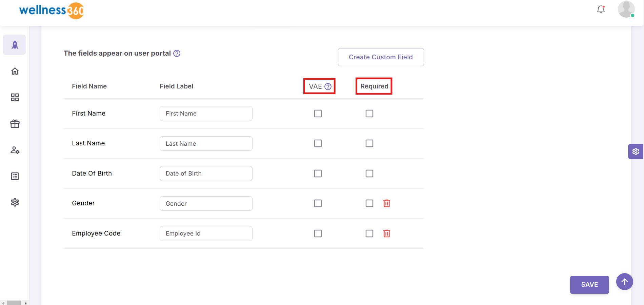Screen dimensions: 644x305
Task: Open the user profile avatar
Action: 626,9
